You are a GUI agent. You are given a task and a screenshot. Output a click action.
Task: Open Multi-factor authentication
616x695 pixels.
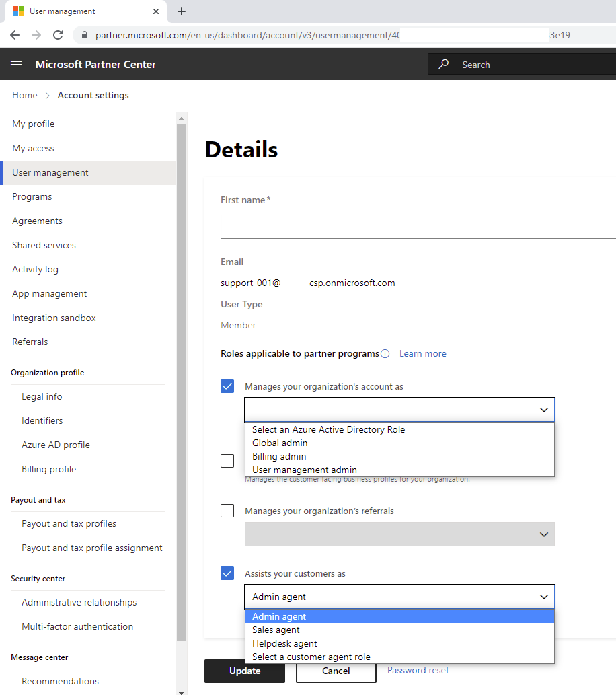click(77, 627)
